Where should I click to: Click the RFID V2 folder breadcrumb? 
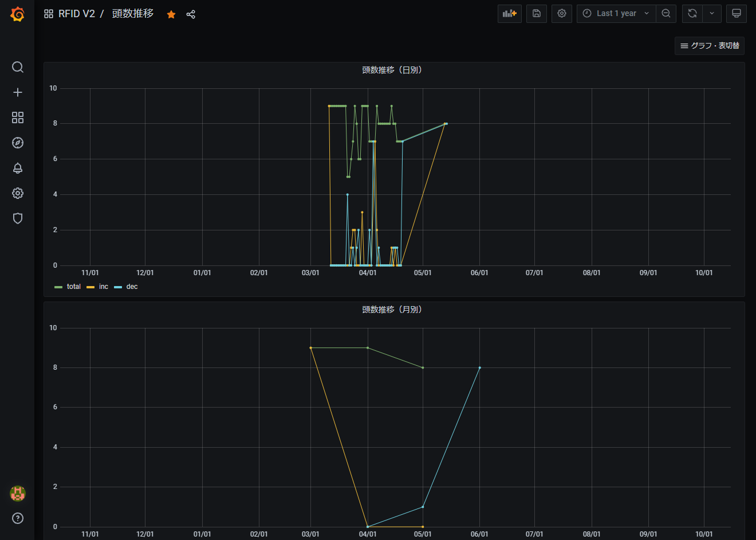[76, 14]
